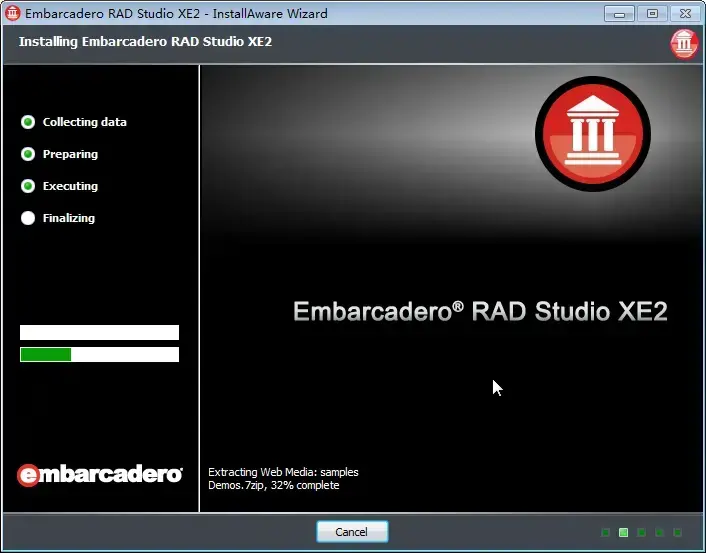
Task: Click the "Executing" step label
Action: (70, 186)
